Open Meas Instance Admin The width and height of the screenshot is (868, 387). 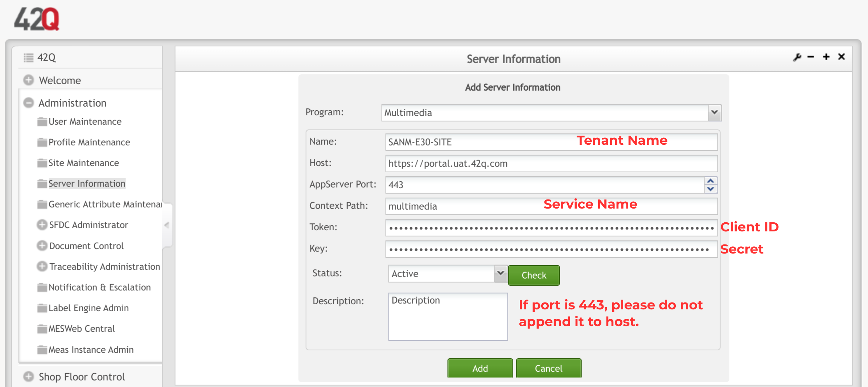pos(91,349)
